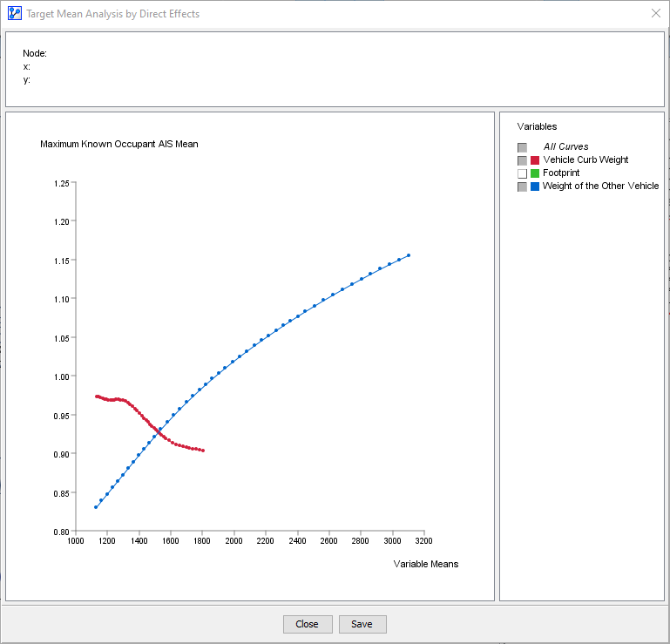Click the 1.00 y-axis tick label
This screenshot has height=644, width=670.
[x=62, y=377]
